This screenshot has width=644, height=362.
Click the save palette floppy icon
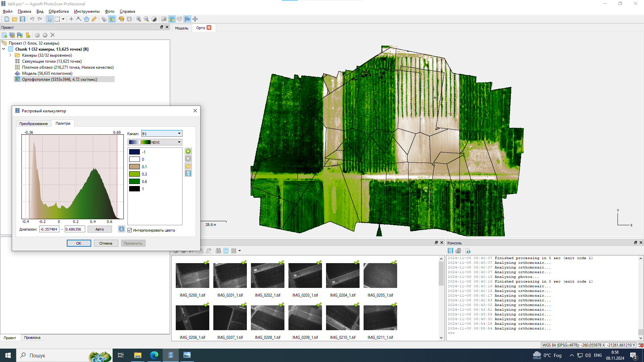pos(188,174)
